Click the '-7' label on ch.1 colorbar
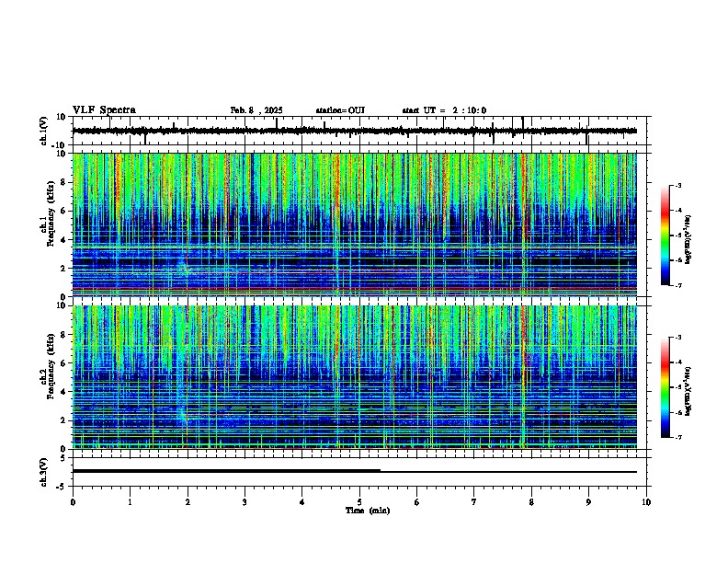This screenshot has height=563, width=728. [677, 285]
